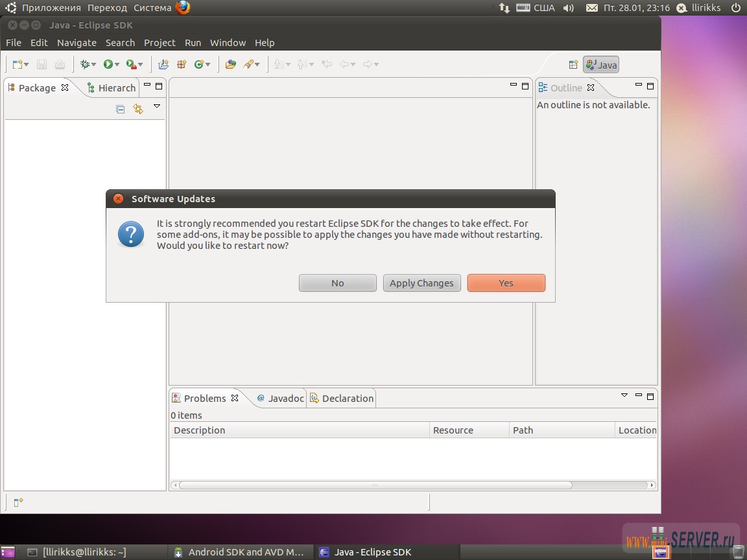Click the power button in top panel
Image resolution: width=747 pixels, height=560 pixels.
pyautogui.click(x=736, y=8)
